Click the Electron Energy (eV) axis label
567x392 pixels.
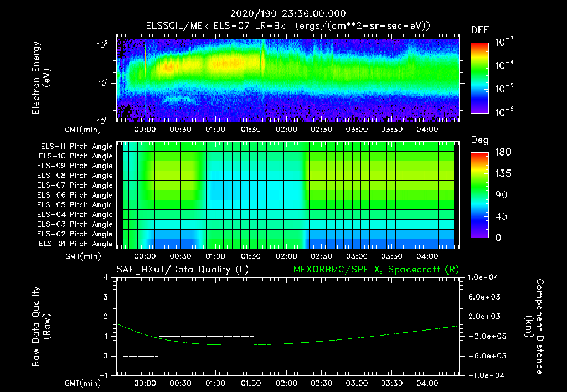pyautogui.click(x=41, y=78)
